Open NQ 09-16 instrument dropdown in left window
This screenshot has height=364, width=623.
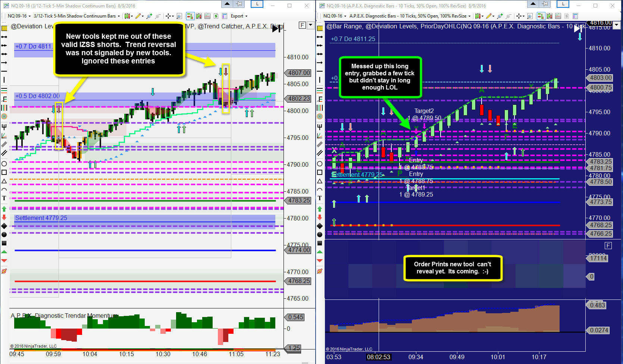(19, 16)
